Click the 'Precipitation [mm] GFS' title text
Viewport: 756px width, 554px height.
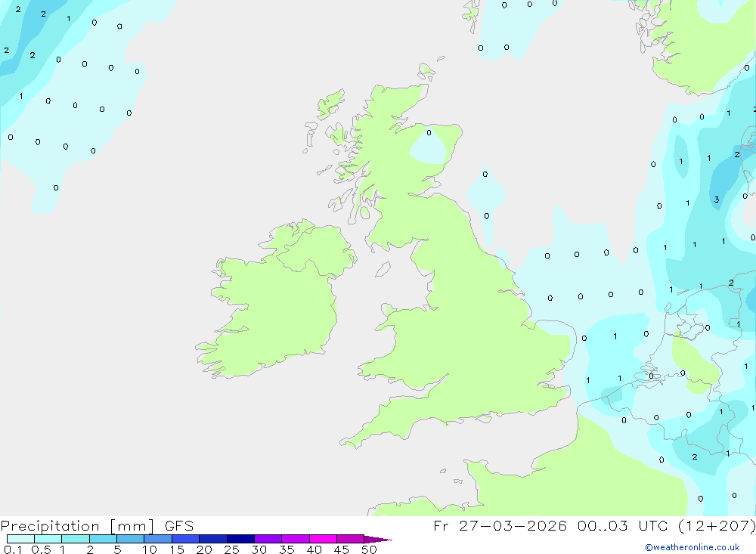pos(97,526)
